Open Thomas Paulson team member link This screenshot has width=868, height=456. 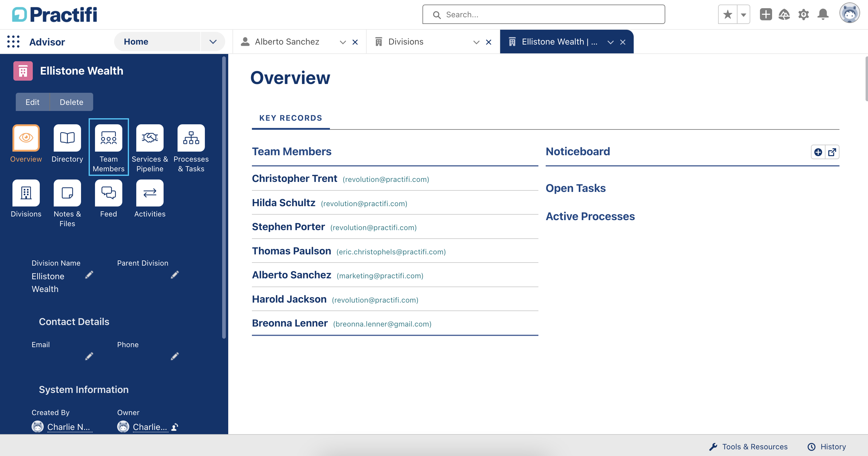coord(291,251)
